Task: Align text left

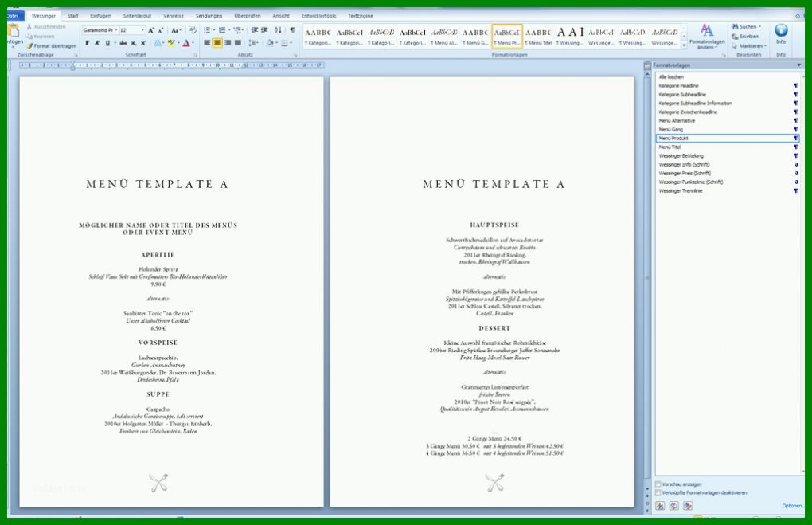Action: [207, 43]
